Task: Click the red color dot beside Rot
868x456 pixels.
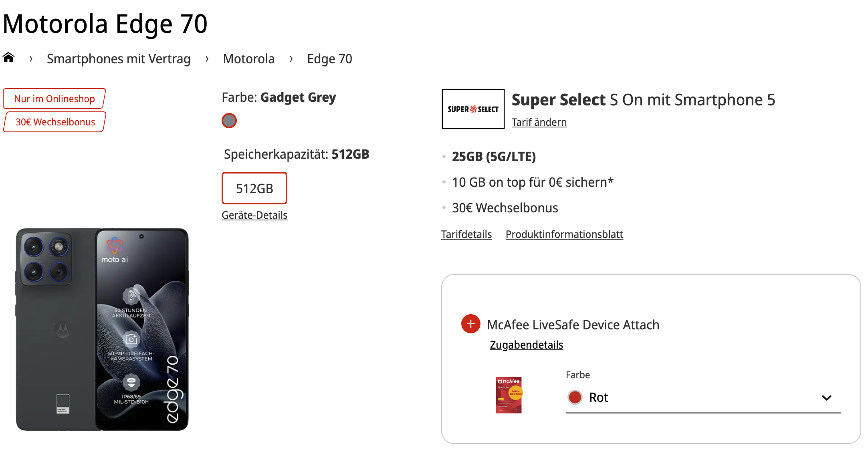Action: pos(575,397)
